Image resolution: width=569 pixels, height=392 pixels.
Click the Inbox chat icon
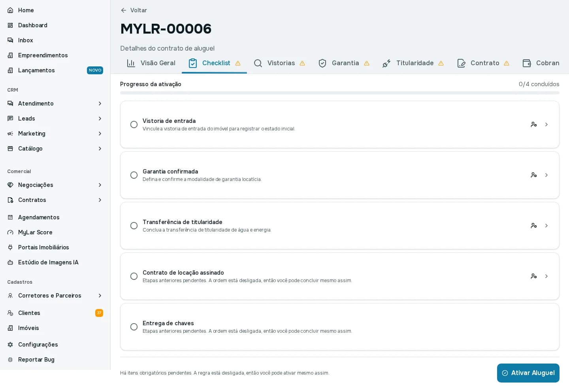tap(10, 40)
